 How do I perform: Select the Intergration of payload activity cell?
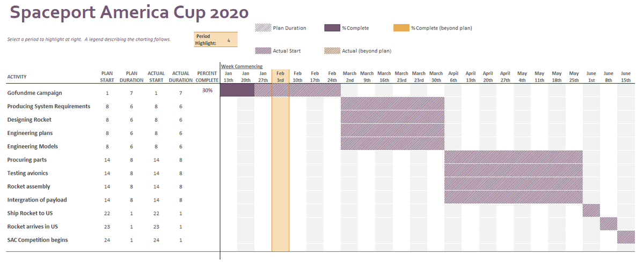point(37,200)
